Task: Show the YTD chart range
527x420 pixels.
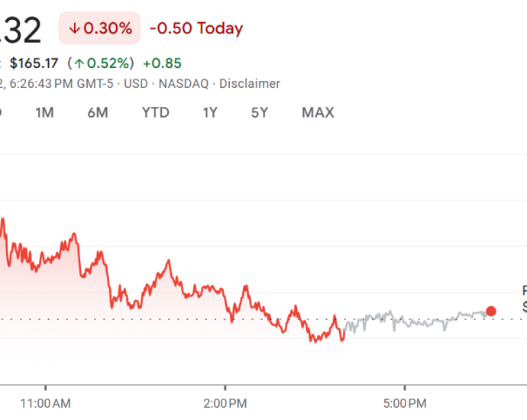Action: pyautogui.click(x=155, y=113)
